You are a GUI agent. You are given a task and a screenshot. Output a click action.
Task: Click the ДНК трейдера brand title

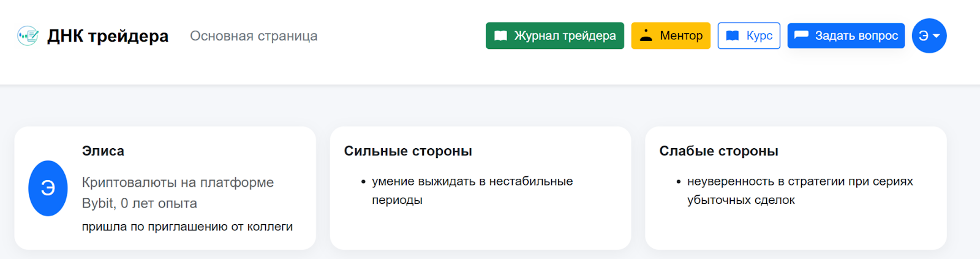[108, 36]
